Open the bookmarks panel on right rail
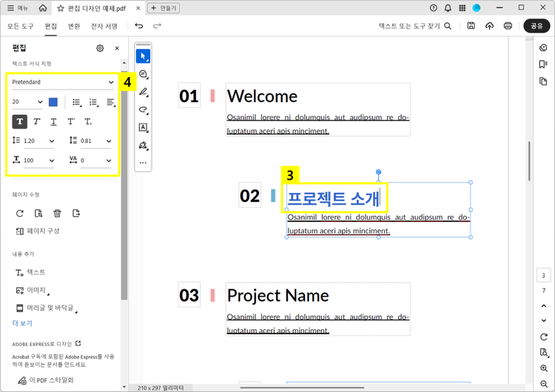The image size is (555, 392). click(x=543, y=64)
